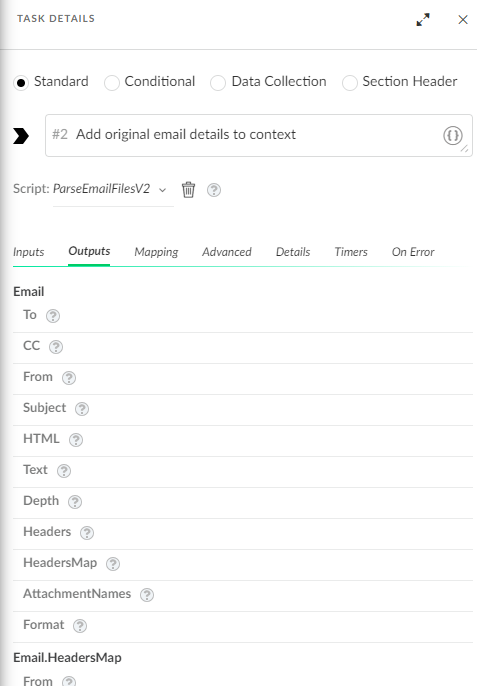Show help for the Subject output

(82, 409)
